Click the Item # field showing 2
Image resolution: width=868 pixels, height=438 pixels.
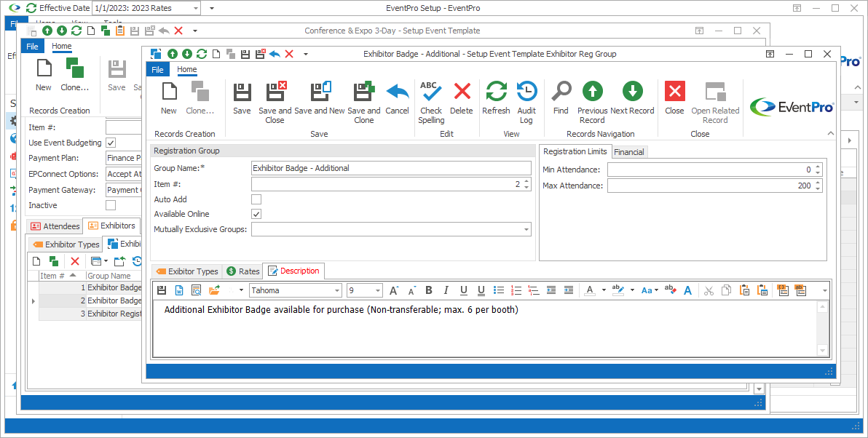pyautogui.click(x=391, y=184)
